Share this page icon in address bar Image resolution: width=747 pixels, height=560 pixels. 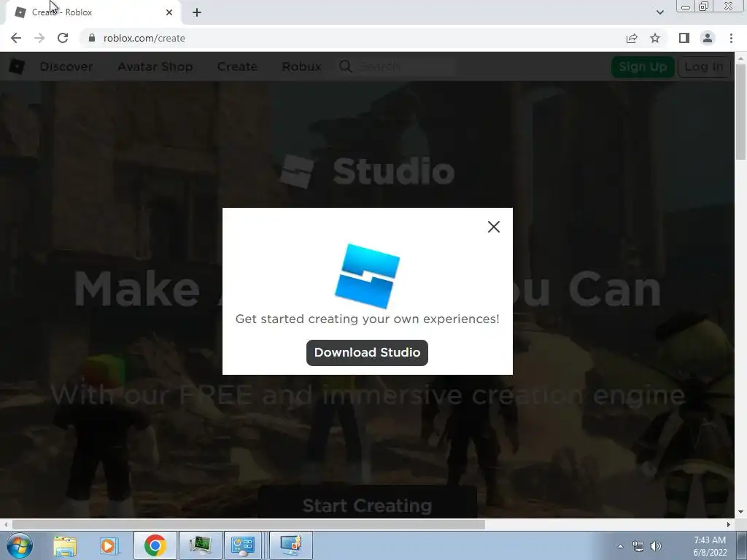coord(632,38)
